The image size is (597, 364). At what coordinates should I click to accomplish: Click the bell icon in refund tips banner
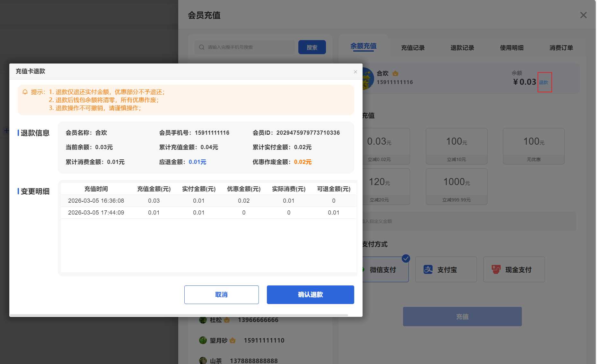[x=25, y=92]
